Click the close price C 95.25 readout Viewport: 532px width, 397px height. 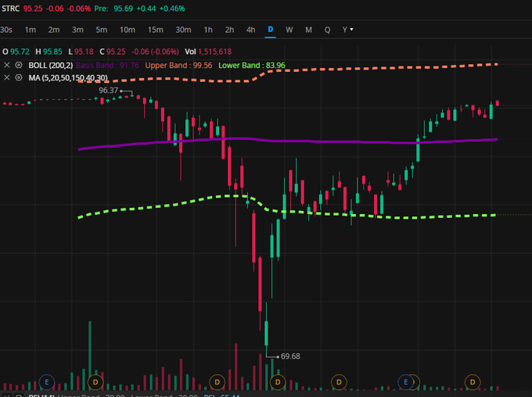pyautogui.click(x=113, y=52)
